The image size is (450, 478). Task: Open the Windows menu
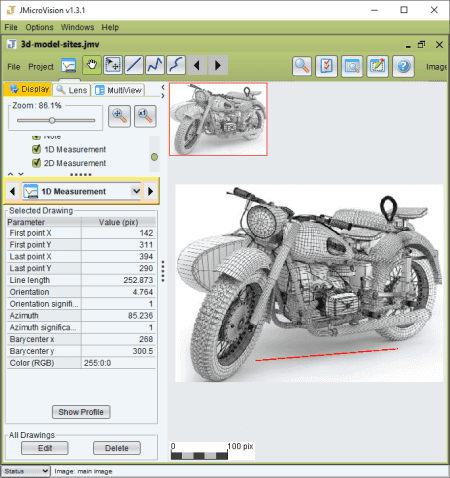click(x=77, y=27)
